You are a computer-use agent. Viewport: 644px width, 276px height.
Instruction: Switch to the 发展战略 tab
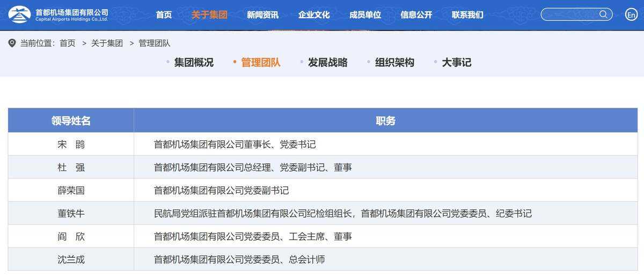tap(327, 62)
